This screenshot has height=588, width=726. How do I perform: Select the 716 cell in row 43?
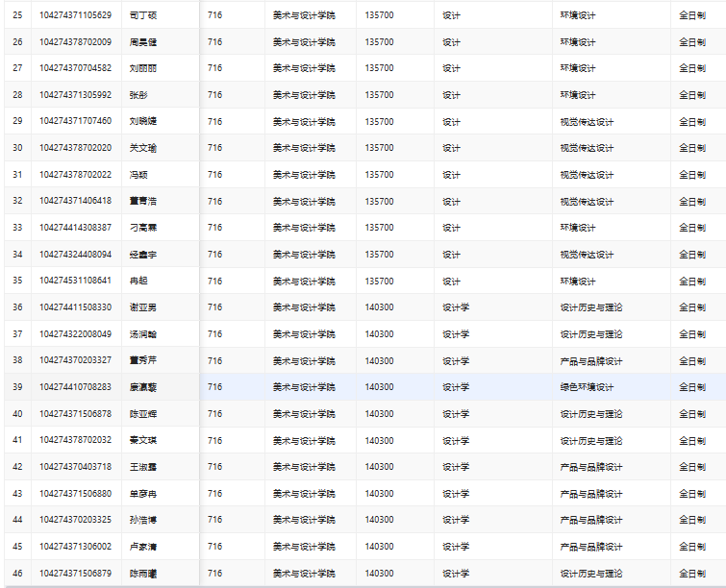[x=214, y=494]
